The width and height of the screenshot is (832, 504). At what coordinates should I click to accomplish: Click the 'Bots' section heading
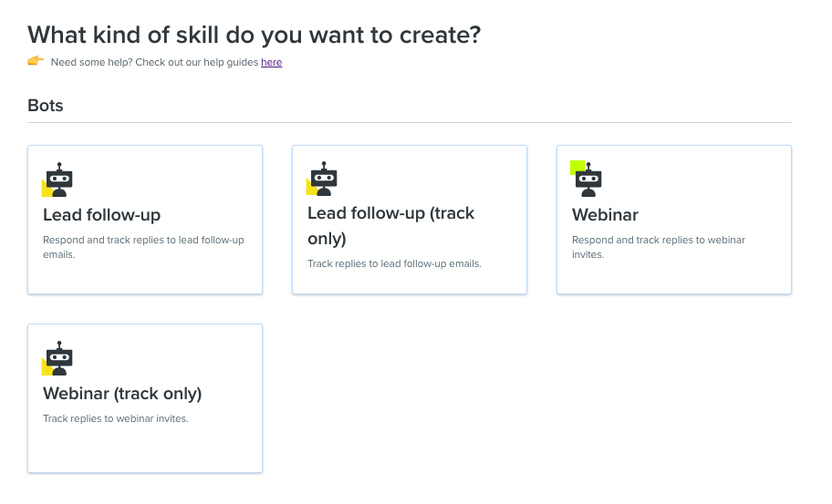pyautogui.click(x=45, y=106)
